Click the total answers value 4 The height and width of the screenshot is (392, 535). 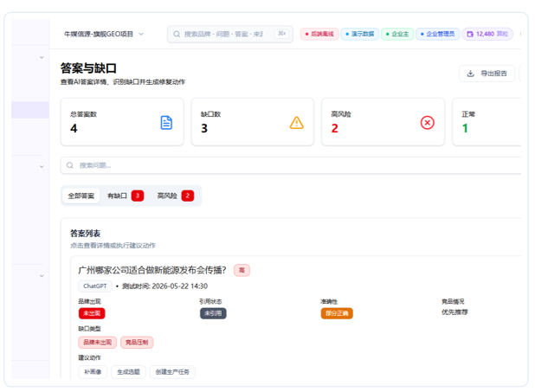74,128
